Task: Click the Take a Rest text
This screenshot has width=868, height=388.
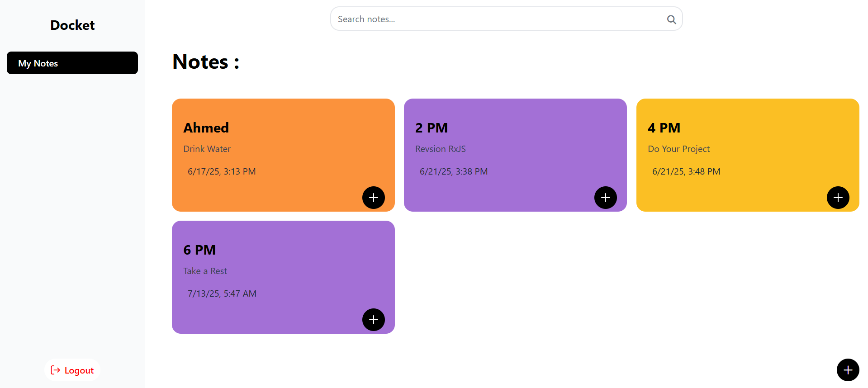Action: tap(205, 271)
